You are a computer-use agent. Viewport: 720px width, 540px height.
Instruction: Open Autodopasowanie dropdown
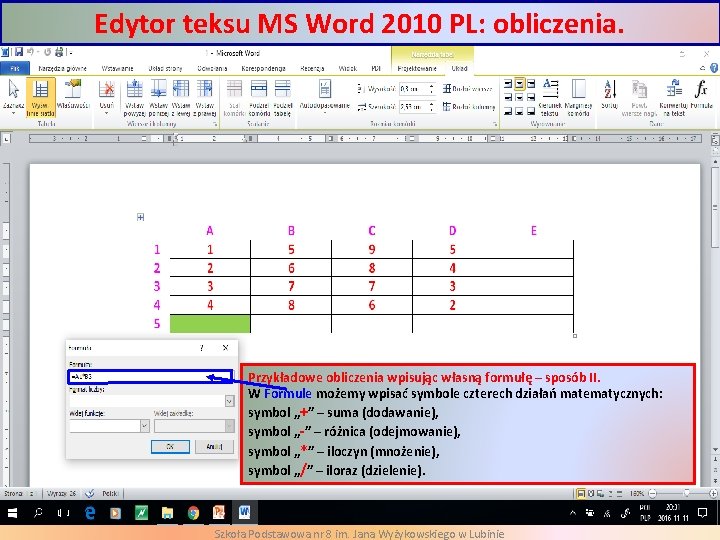tap(325, 96)
